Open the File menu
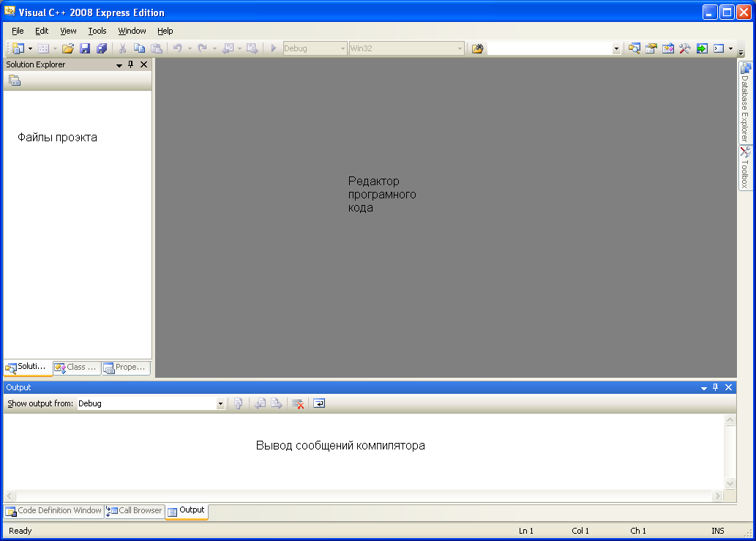This screenshot has width=756, height=541. click(x=18, y=31)
